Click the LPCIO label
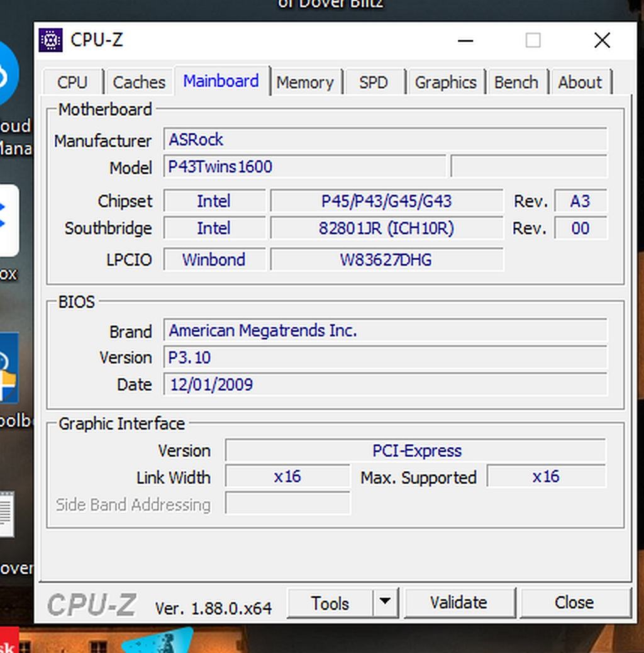 click(129, 259)
